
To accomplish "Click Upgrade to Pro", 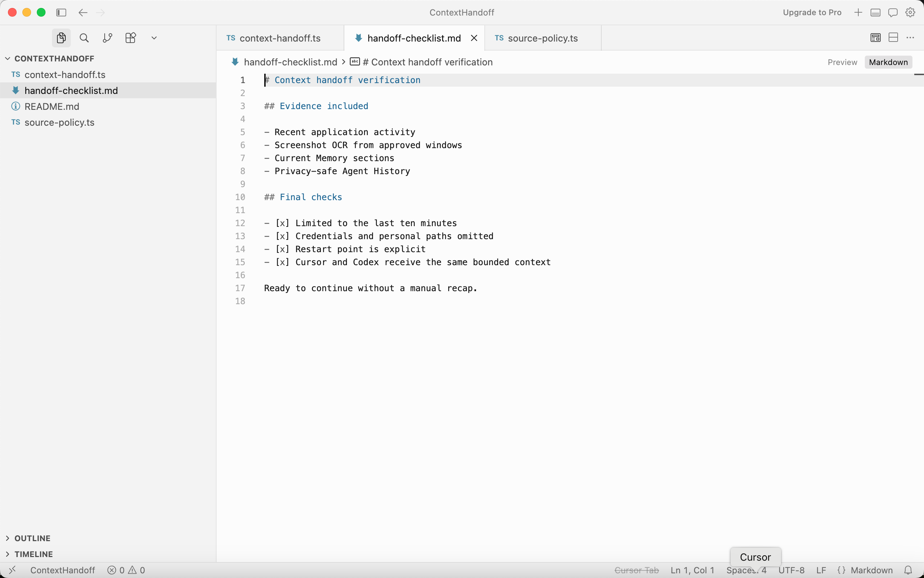I will [812, 13].
